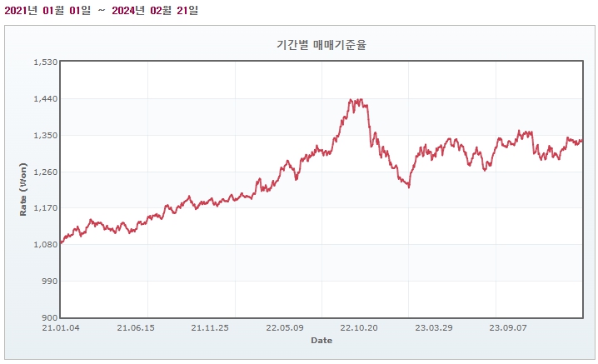Click the highest peak of the rate line
598x364 pixels.
pyautogui.click(x=351, y=99)
